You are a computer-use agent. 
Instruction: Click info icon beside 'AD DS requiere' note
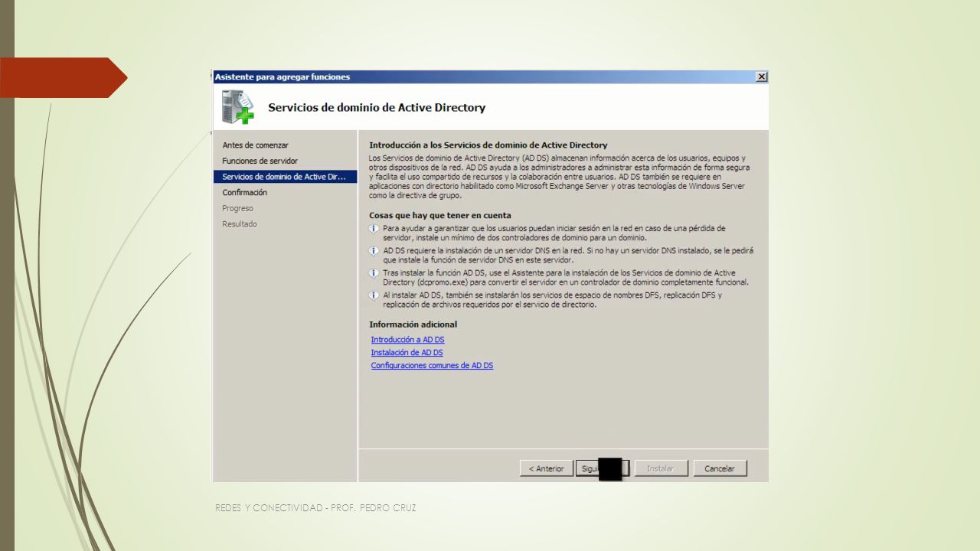(x=374, y=251)
